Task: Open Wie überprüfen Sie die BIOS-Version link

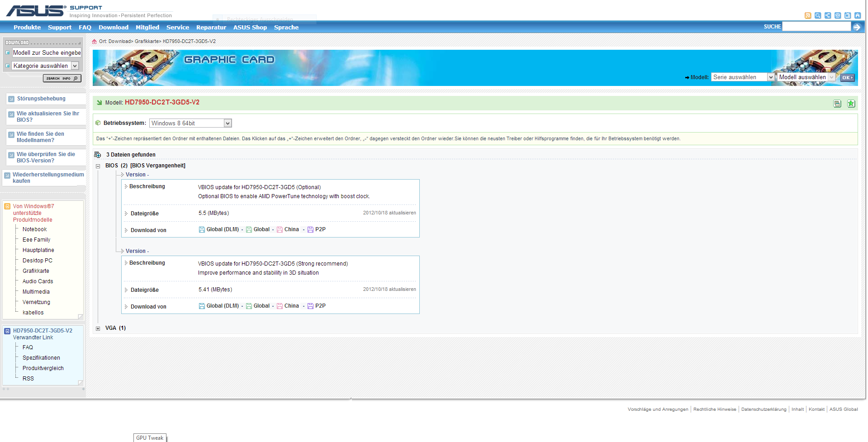Action: pyautogui.click(x=46, y=157)
